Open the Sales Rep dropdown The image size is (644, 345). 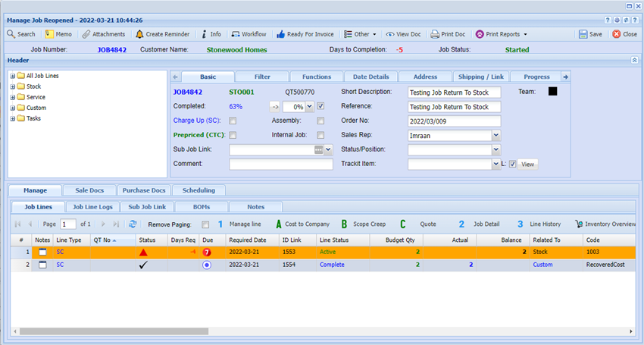496,135
